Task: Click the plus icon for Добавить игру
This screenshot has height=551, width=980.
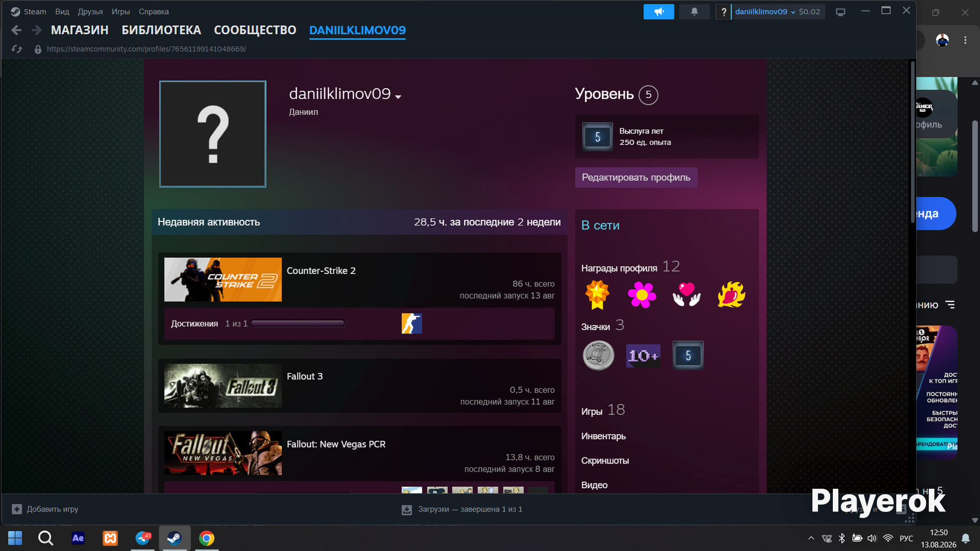Action: (17, 509)
